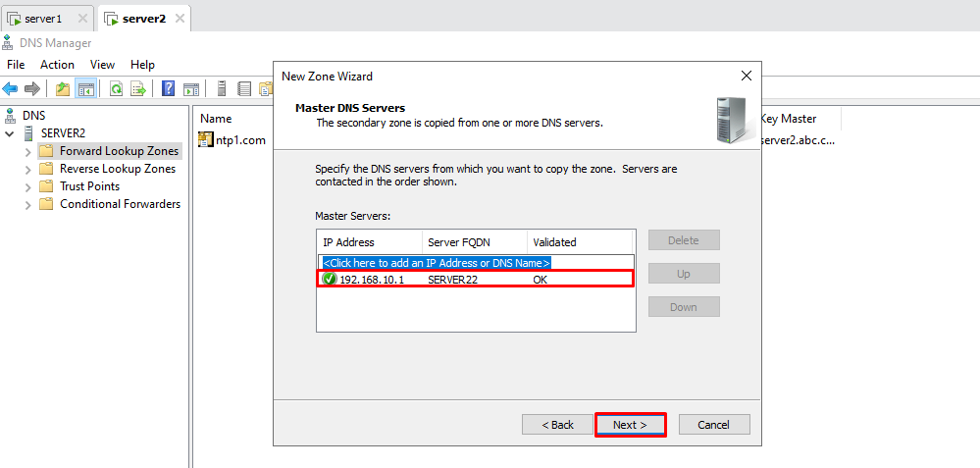Select the DNS root label in tree
The width and height of the screenshot is (980, 468).
[x=33, y=115]
